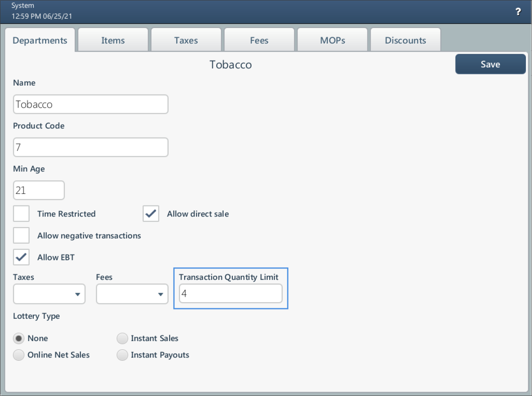Select the Online Net Sales lottery type

pos(18,355)
